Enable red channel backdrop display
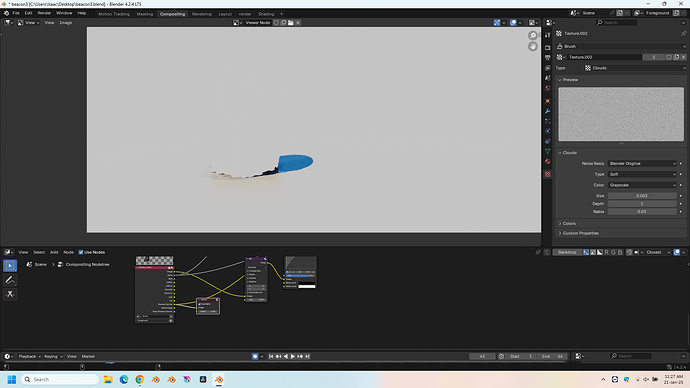The width and height of the screenshot is (690, 388). point(606,253)
